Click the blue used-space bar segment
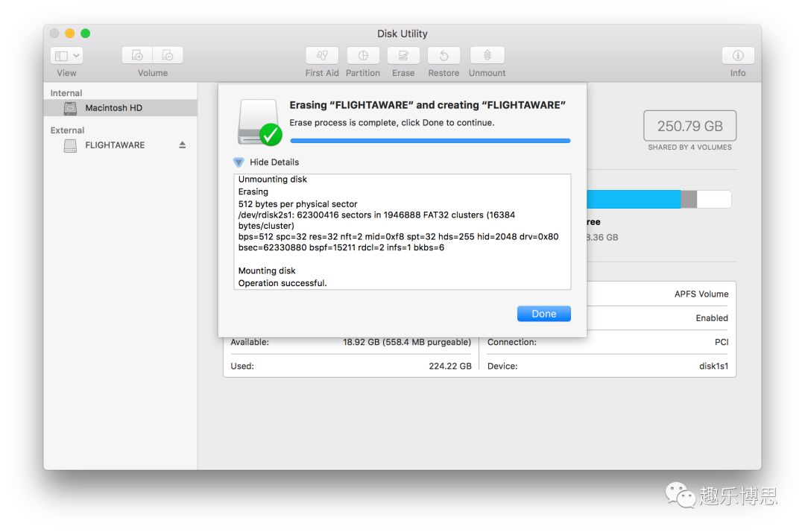The image size is (805, 532). tap(634, 199)
